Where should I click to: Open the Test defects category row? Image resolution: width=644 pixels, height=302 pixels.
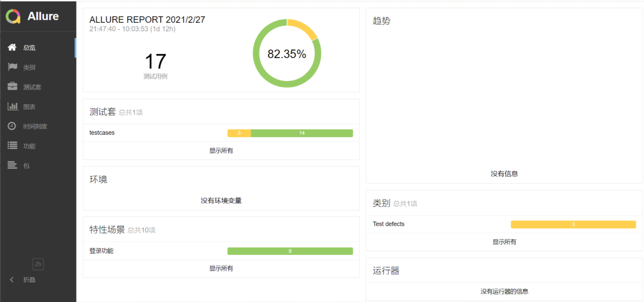(x=504, y=224)
